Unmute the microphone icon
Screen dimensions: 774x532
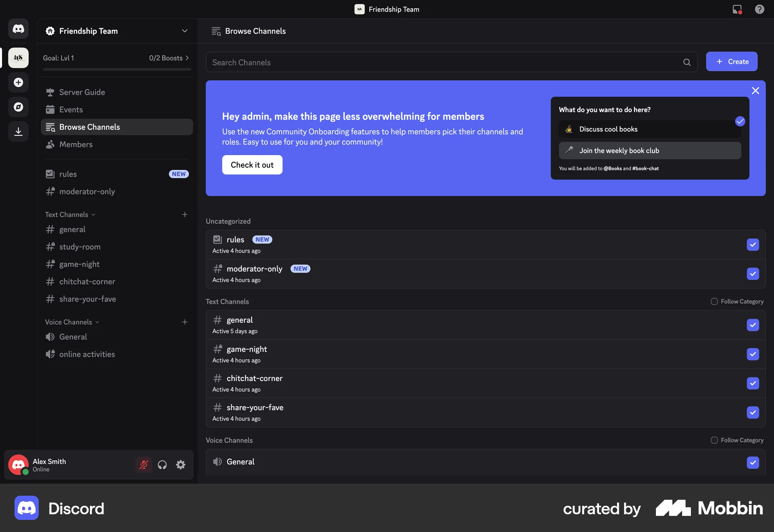(x=144, y=465)
